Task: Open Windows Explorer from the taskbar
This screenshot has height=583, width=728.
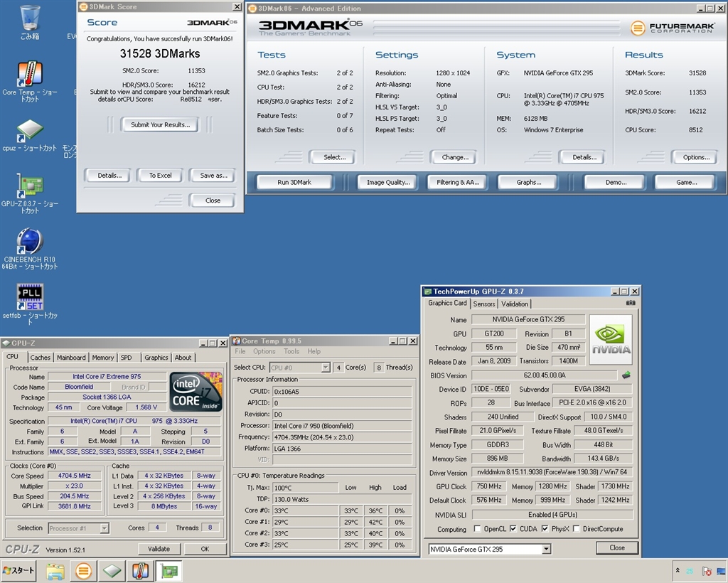Action: [x=55, y=571]
